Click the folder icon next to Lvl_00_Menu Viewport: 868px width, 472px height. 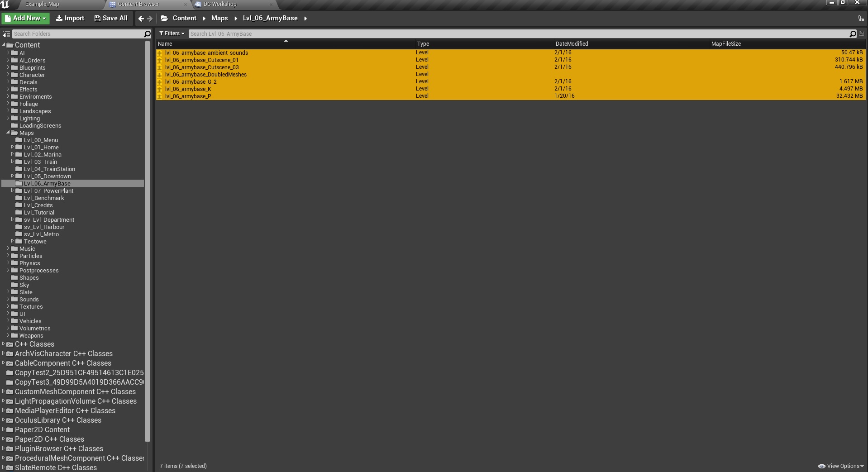[x=19, y=140]
